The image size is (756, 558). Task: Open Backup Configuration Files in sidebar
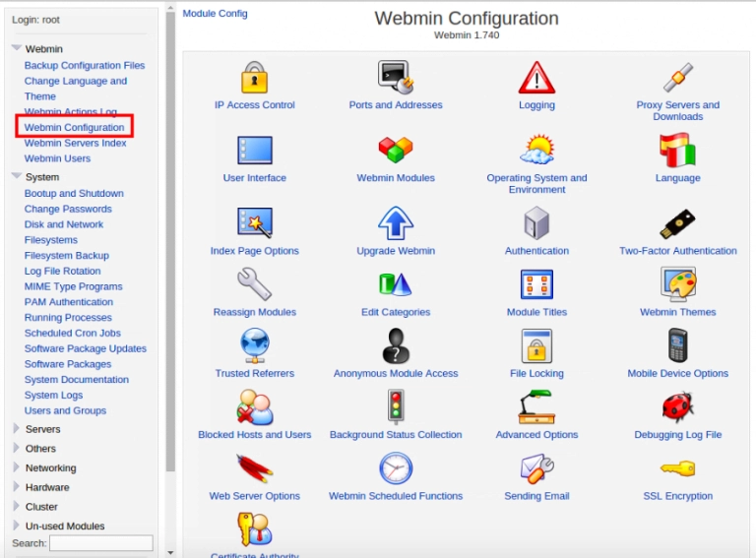85,65
